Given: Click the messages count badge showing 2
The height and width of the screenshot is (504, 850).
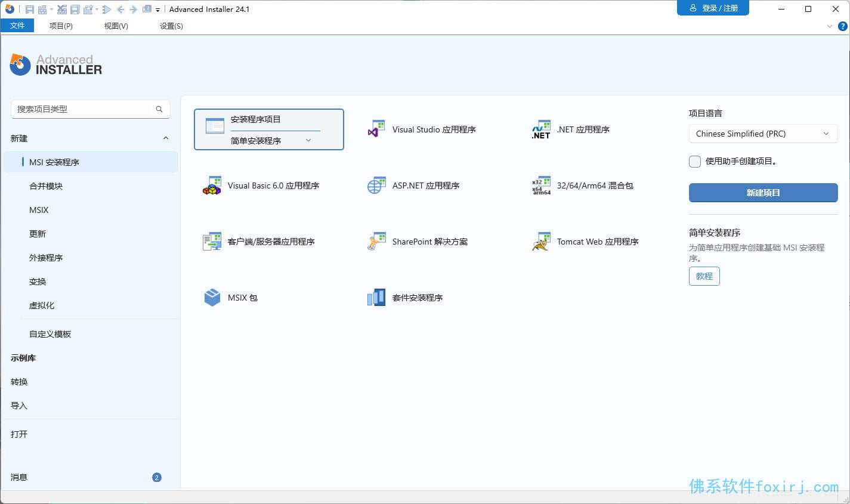Looking at the screenshot, I should click(x=157, y=477).
